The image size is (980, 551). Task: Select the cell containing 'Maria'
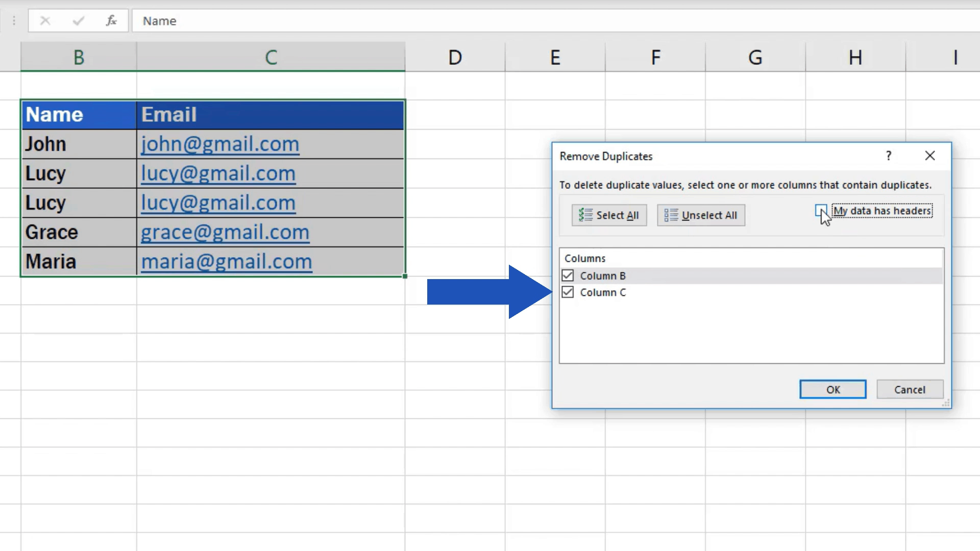(x=79, y=261)
